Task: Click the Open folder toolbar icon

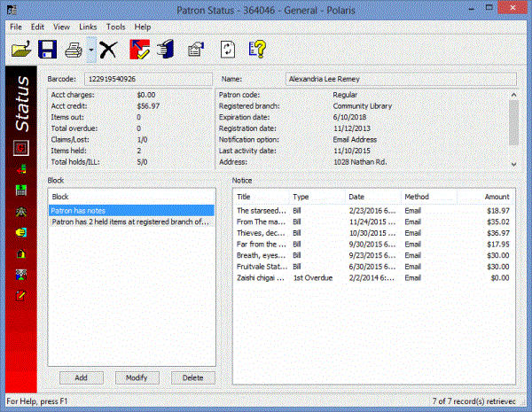Action: pos(20,50)
